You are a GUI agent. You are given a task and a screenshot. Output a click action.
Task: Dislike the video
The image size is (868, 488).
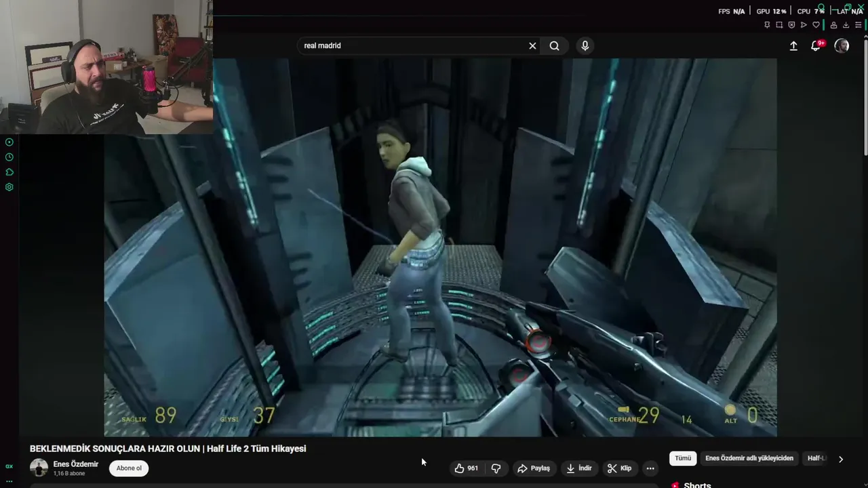tap(496, 468)
